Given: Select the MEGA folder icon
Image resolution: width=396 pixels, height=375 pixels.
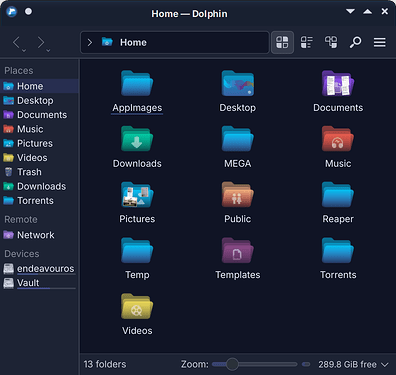Looking at the screenshot, I should (237, 139).
